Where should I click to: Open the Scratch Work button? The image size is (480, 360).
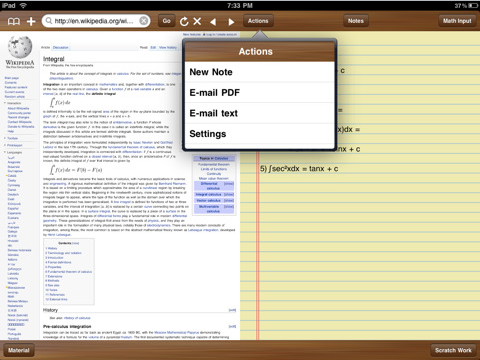coord(453,350)
